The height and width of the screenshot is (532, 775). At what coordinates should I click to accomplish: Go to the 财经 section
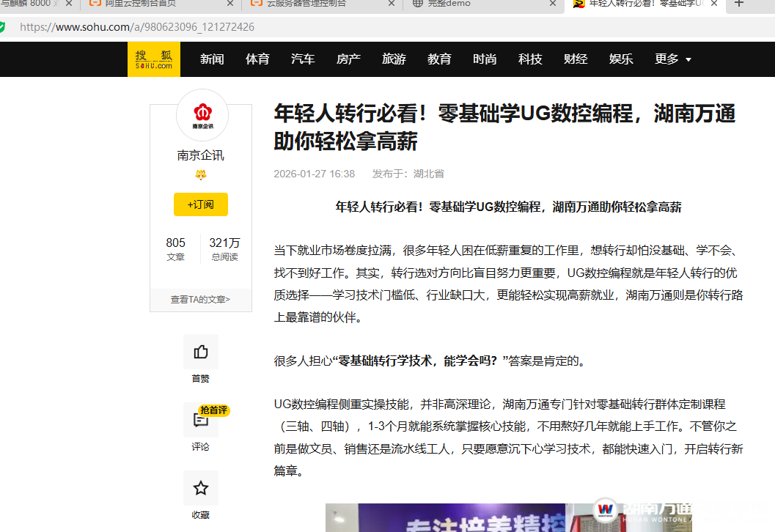tap(576, 59)
